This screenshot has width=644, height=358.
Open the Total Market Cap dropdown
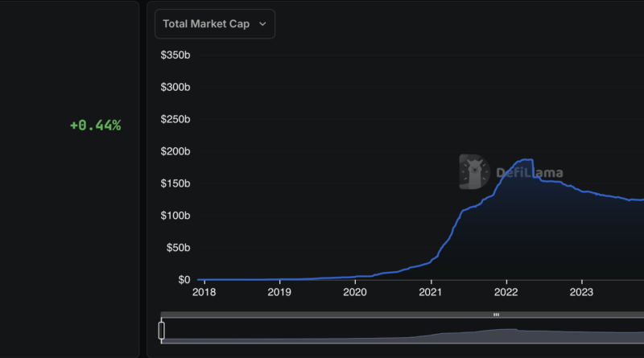point(214,24)
